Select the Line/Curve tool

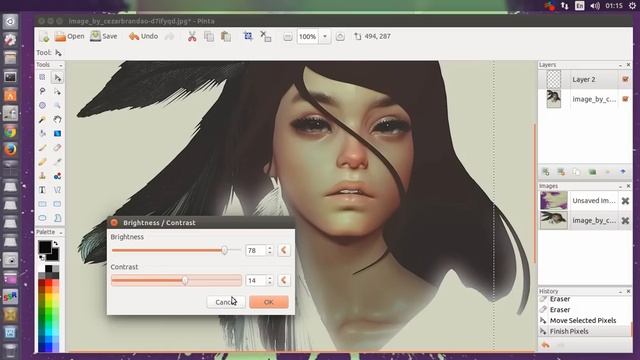pyautogui.click(x=58, y=190)
